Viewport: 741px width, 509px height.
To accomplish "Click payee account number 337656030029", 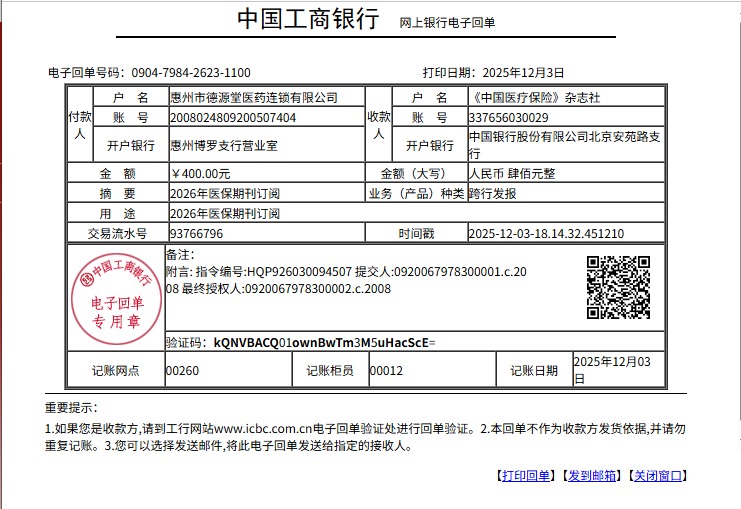I will tap(508, 118).
